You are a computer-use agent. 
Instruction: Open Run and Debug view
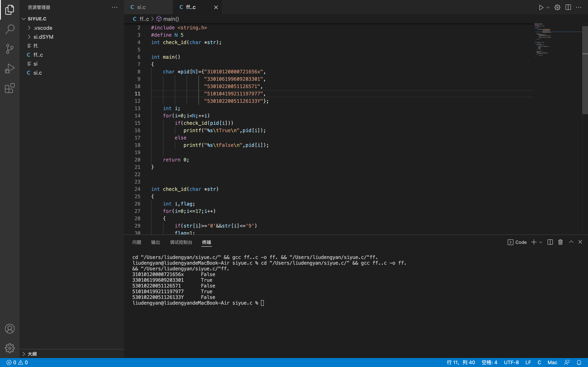[x=10, y=69]
